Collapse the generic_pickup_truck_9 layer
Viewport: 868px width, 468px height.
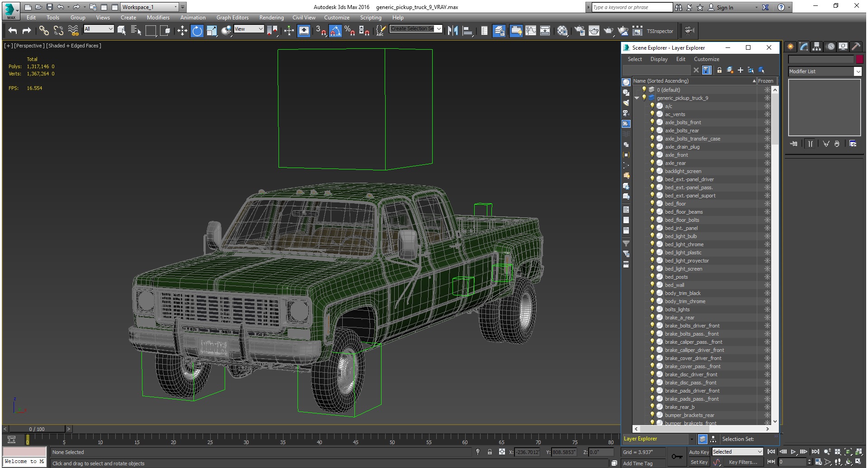click(637, 98)
